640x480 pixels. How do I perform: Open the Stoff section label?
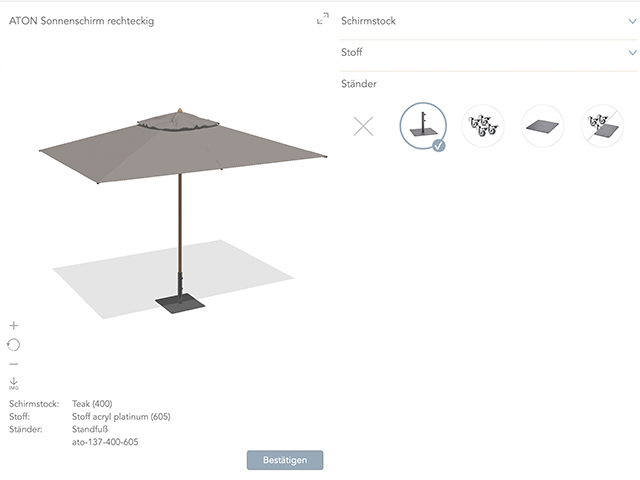point(352,52)
